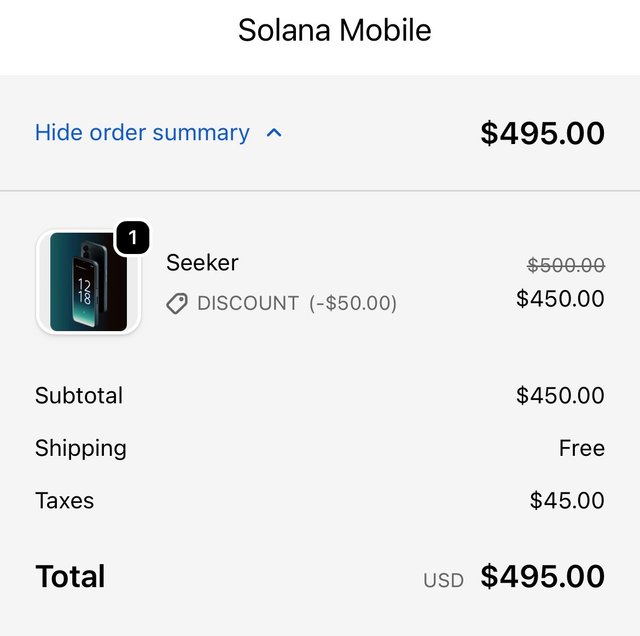Click the Shipping label

(x=81, y=448)
